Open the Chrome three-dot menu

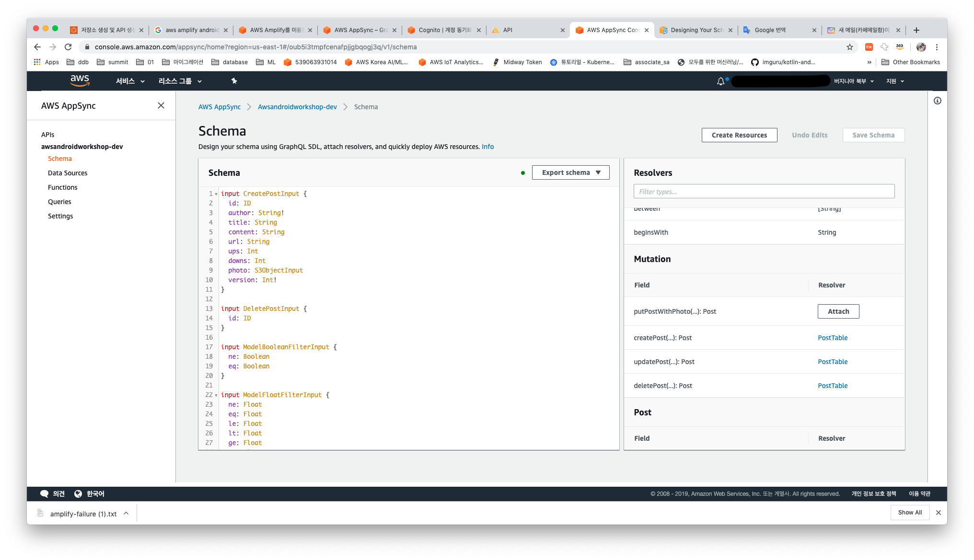click(937, 47)
